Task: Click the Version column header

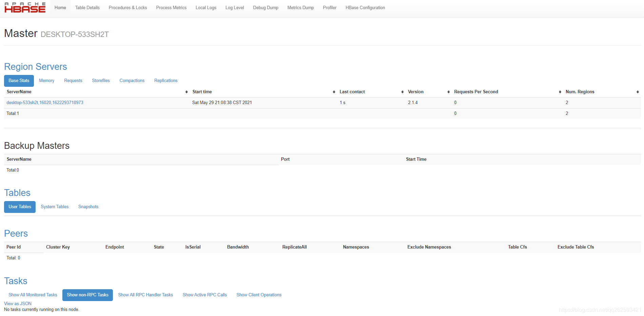Action: (x=416, y=92)
